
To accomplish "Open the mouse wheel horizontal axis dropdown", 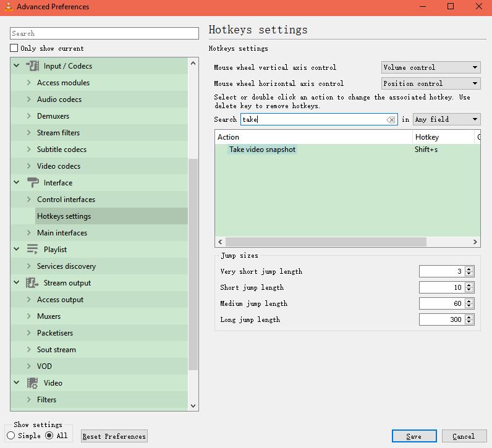I will [431, 83].
